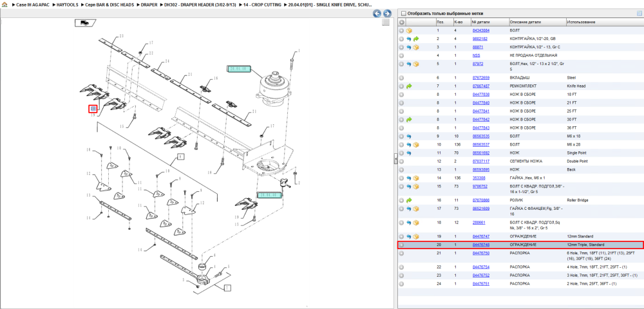Open part number link 87672659
Image resolution: width=644 pixels, height=309 pixels.
(x=480, y=77)
